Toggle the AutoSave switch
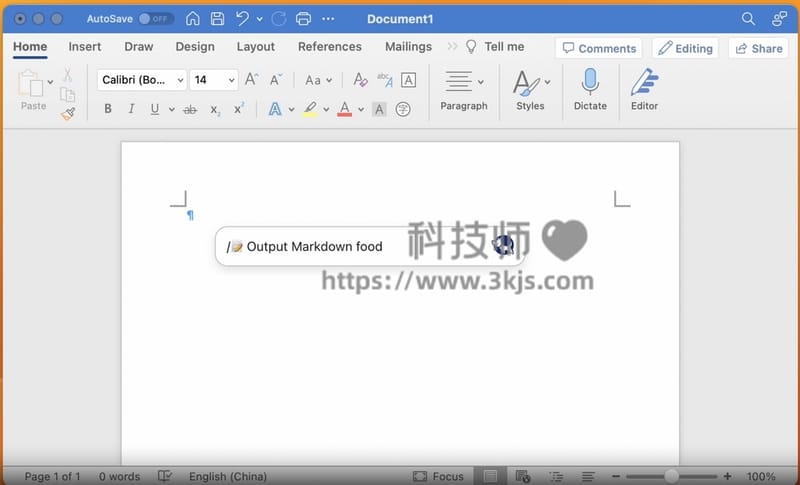The height and width of the screenshot is (485, 800). coord(156,19)
